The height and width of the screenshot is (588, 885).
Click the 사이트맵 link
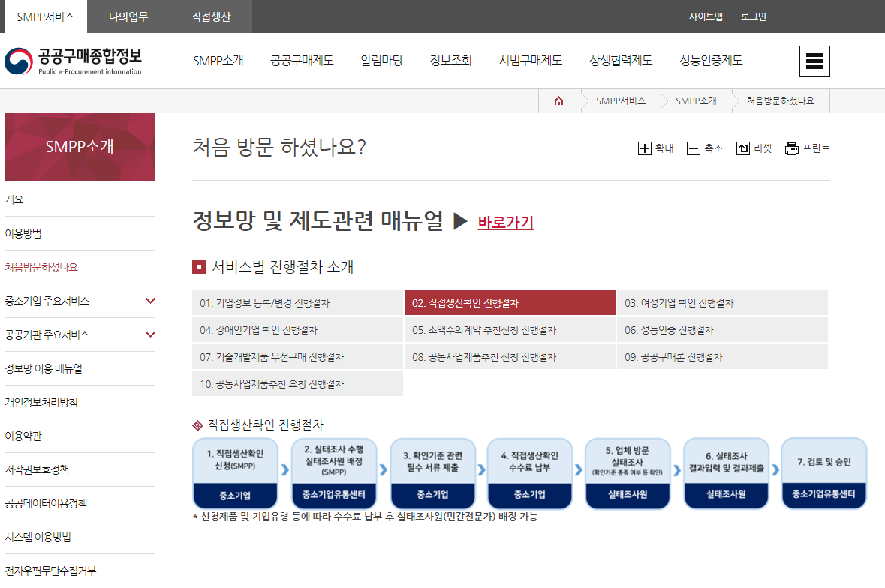pyautogui.click(x=706, y=16)
